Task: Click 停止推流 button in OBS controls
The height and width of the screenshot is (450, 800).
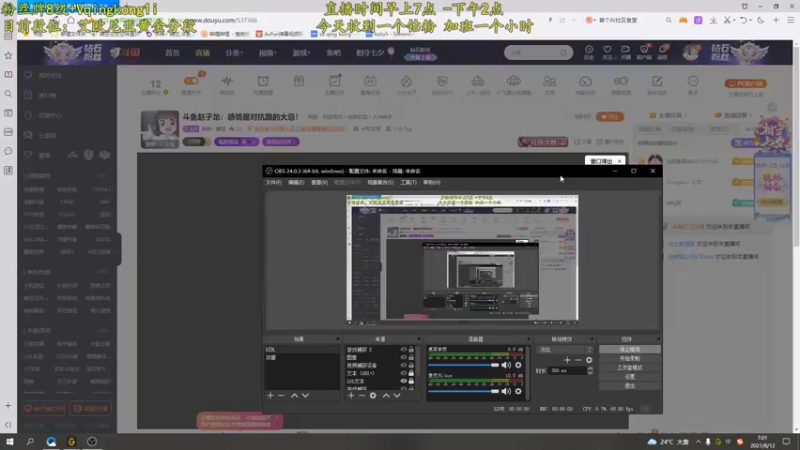Action: coord(630,349)
